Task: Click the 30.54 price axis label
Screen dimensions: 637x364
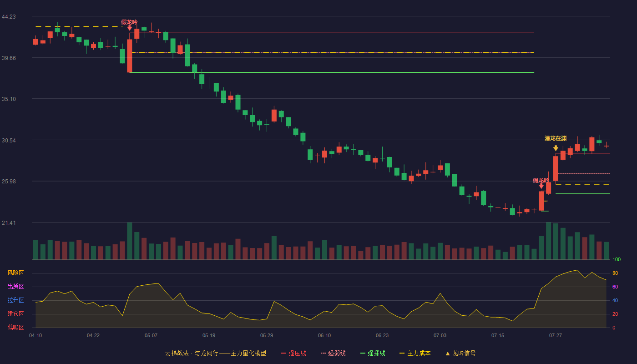Action: point(9,141)
